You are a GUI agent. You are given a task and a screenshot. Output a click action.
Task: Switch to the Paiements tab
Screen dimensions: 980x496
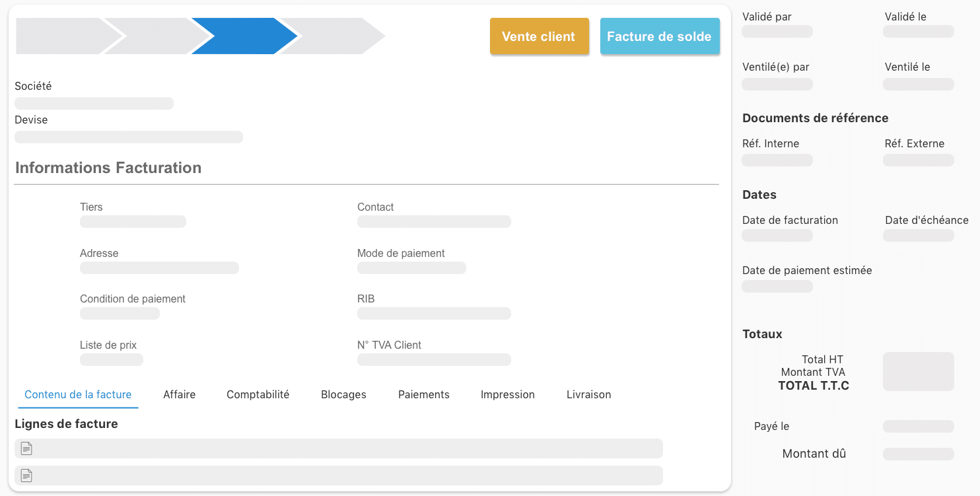pos(423,394)
